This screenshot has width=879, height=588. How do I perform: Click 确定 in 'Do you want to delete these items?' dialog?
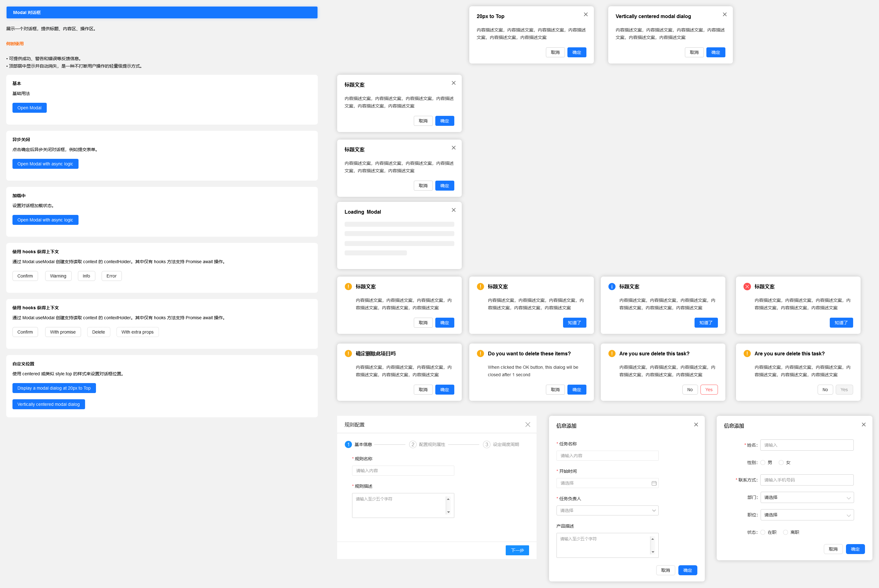(577, 390)
